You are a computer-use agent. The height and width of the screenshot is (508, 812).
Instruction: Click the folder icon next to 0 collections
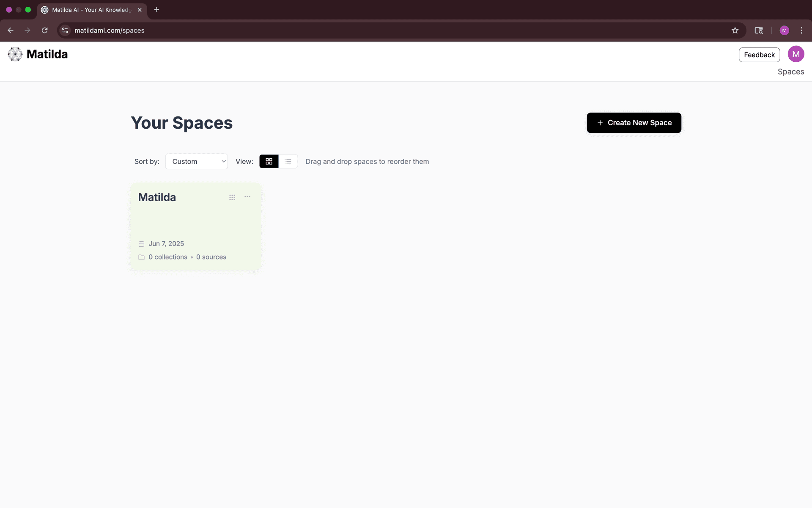point(142,257)
